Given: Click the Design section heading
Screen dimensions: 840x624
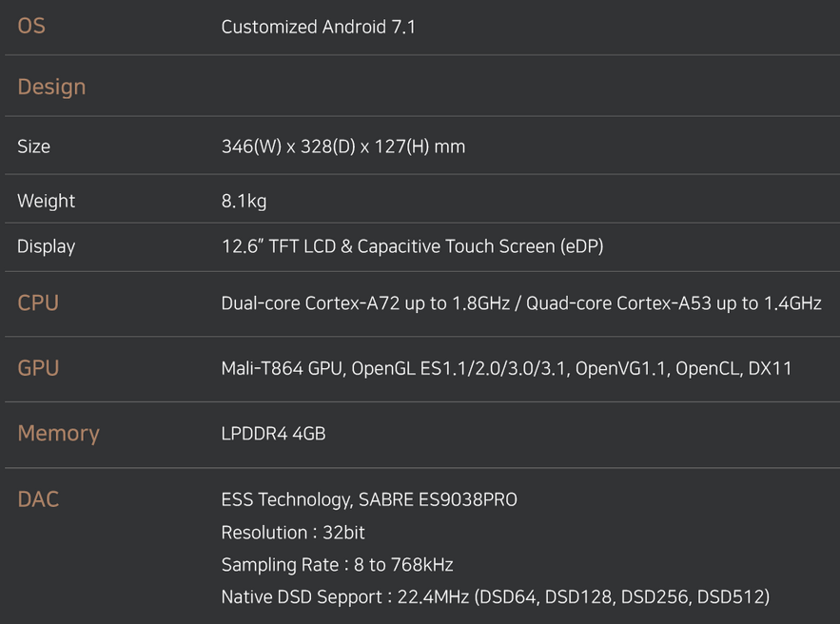Looking at the screenshot, I should point(51,87).
